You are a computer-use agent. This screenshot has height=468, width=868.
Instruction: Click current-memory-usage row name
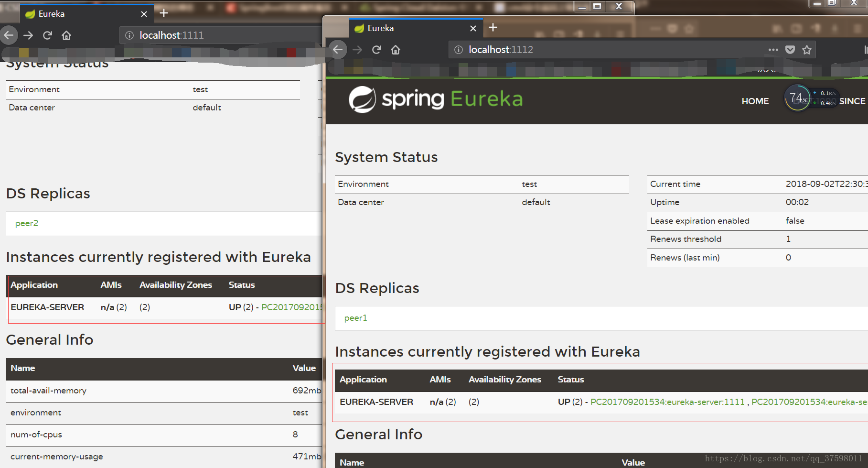pos(57,457)
